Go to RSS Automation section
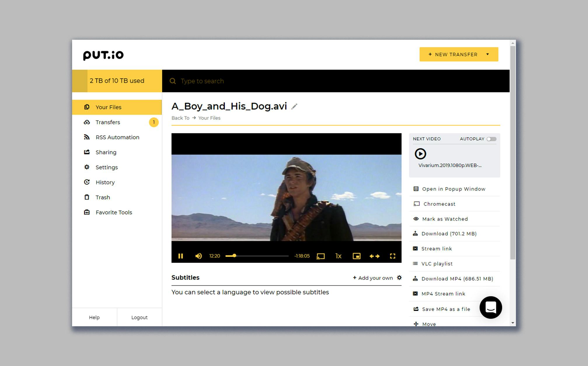588x366 pixels. (117, 137)
